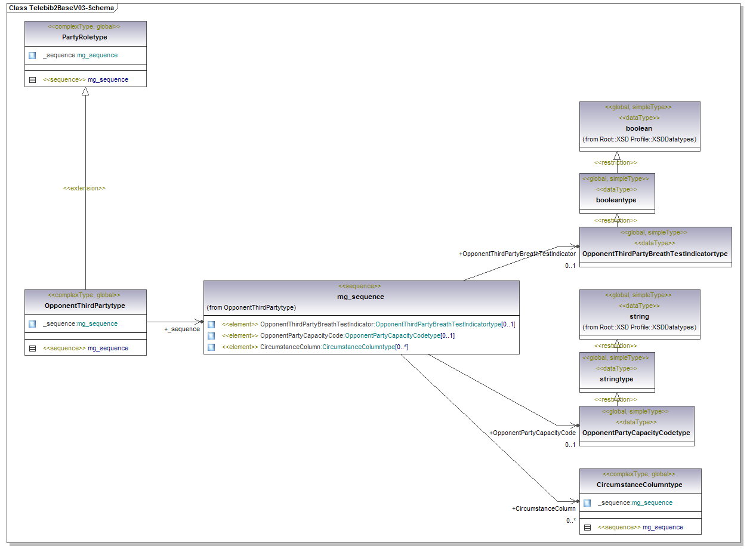Image resolution: width=756 pixels, height=555 pixels.
Task: Click the sequence table icon in PartyRoletype
Action: 32,79
